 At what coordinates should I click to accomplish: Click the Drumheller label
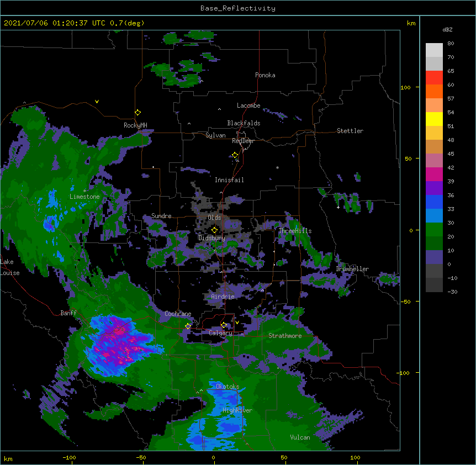click(x=352, y=269)
